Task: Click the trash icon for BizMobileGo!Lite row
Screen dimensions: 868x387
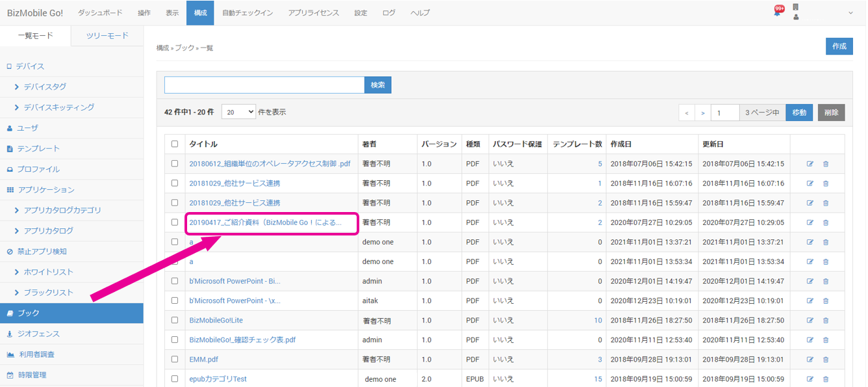Action: tap(826, 320)
